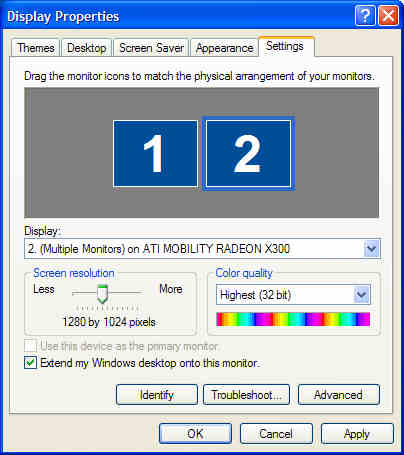Viewport: 404px width, 455px height.
Task: Open Advanced display settings
Action: click(x=338, y=395)
